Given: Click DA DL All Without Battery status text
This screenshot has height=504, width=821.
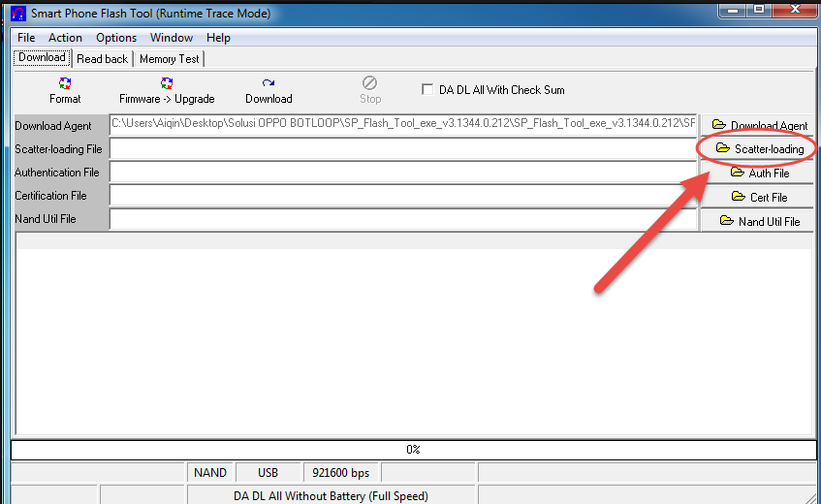Looking at the screenshot, I should pyautogui.click(x=331, y=495).
